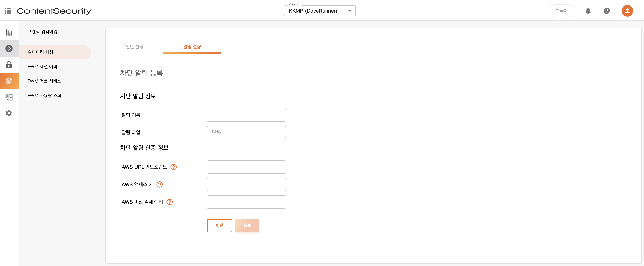The width and height of the screenshot is (644, 266).
Task: Open the lock playback DRM sidebar icon
Action: tap(9, 65)
